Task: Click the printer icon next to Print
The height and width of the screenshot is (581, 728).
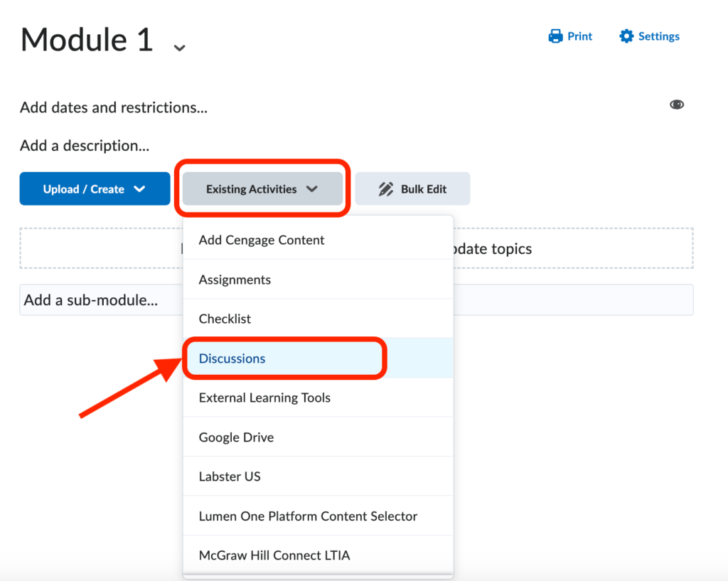Action: [555, 36]
